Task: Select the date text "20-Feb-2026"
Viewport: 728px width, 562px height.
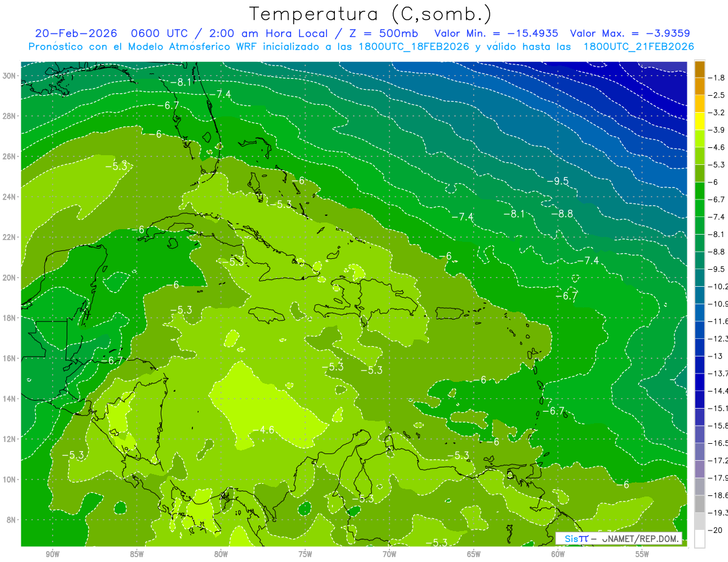Action: point(76,33)
